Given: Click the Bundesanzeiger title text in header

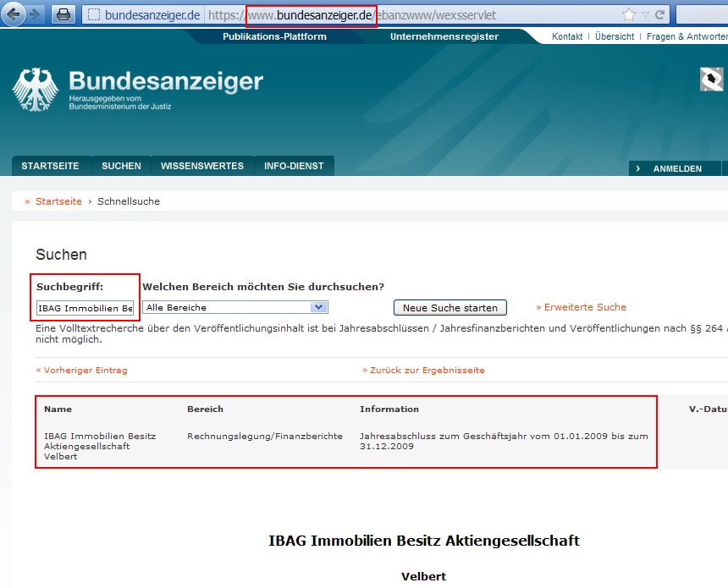Looking at the screenshot, I should [166, 81].
